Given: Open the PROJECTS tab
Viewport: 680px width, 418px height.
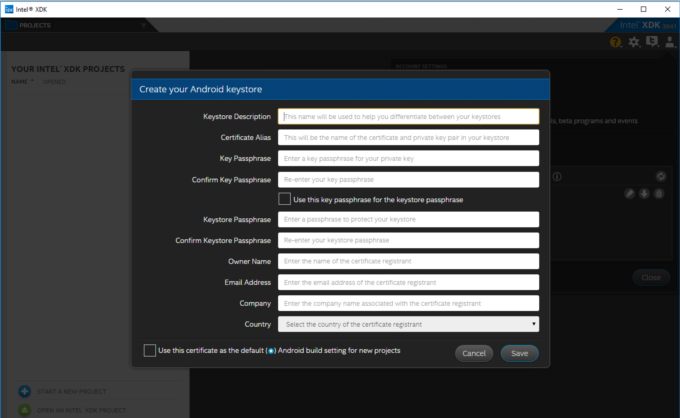Looking at the screenshot, I should point(35,25).
